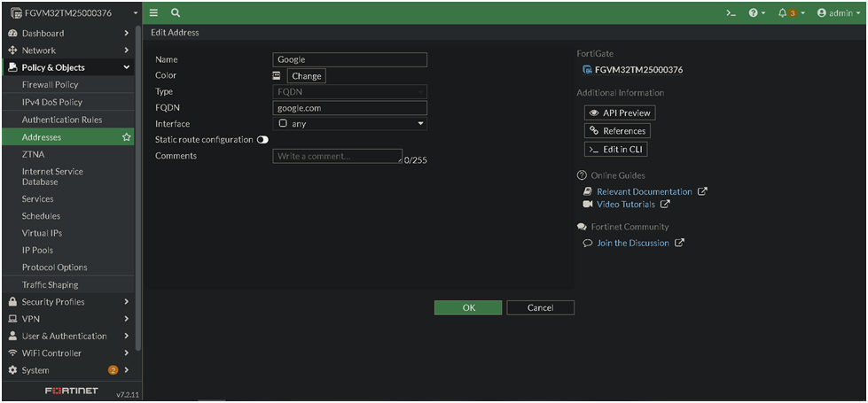This screenshot has width=868, height=403.
Task: Open ZTNA menu item
Action: 68,154
